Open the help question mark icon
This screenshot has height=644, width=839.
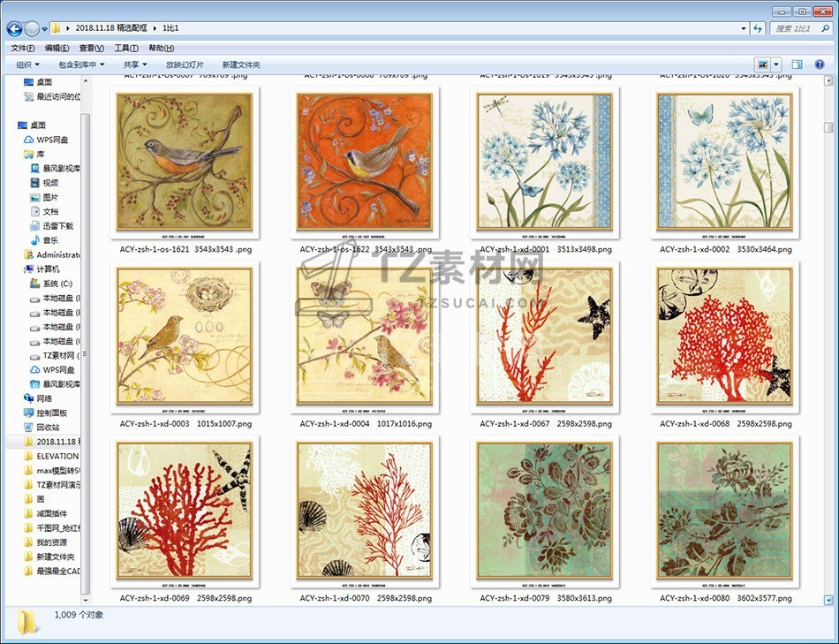(x=819, y=64)
